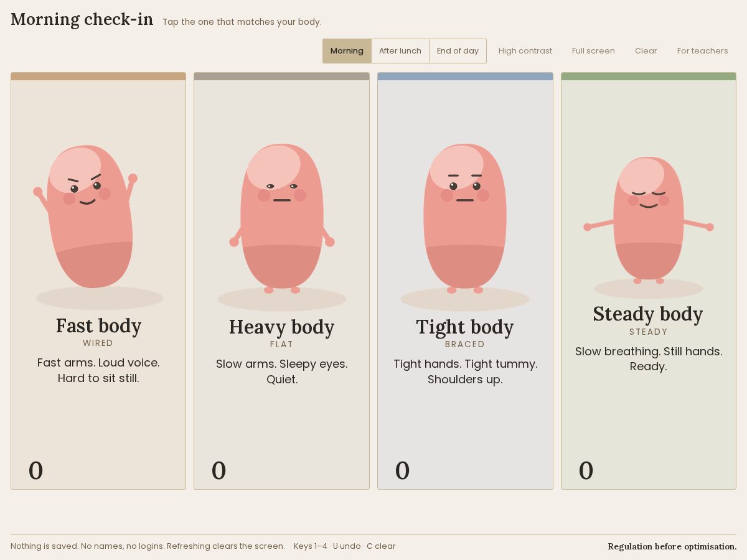Click 'Regulation before optimisation.' footer text
Image resolution: width=747 pixels, height=560 pixels.
(672, 546)
